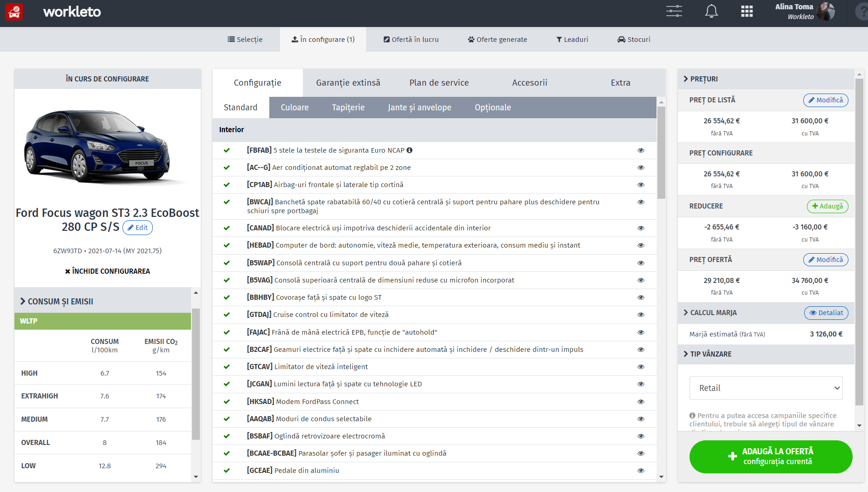The width and height of the screenshot is (868, 492).
Task: Click ÎNCHIDE CONFIGURAREA link
Action: 107,271
